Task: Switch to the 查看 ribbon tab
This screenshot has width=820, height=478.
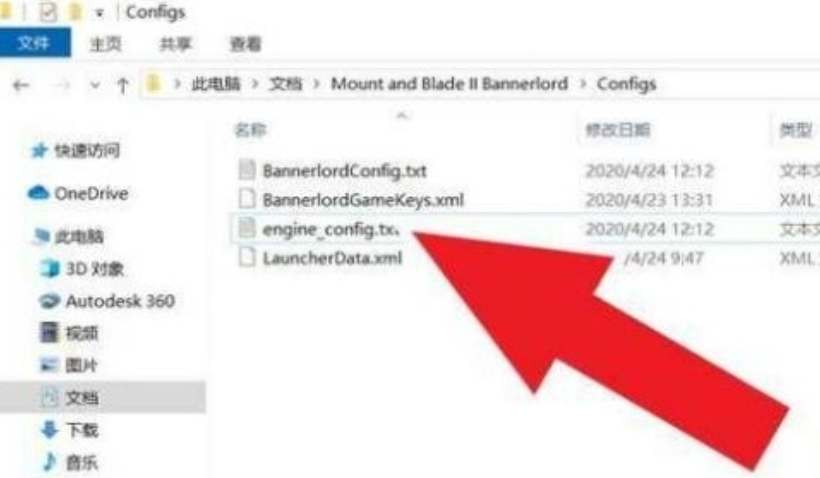Action: click(x=245, y=44)
